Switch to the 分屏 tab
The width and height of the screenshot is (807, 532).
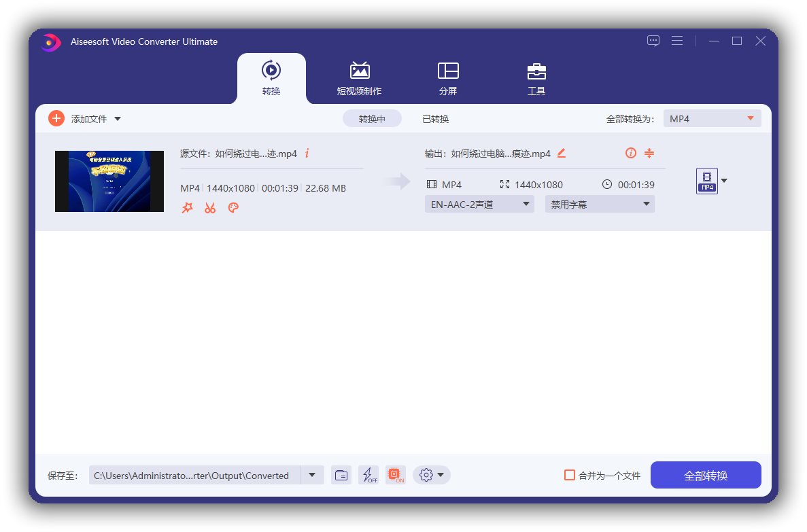click(x=448, y=78)
